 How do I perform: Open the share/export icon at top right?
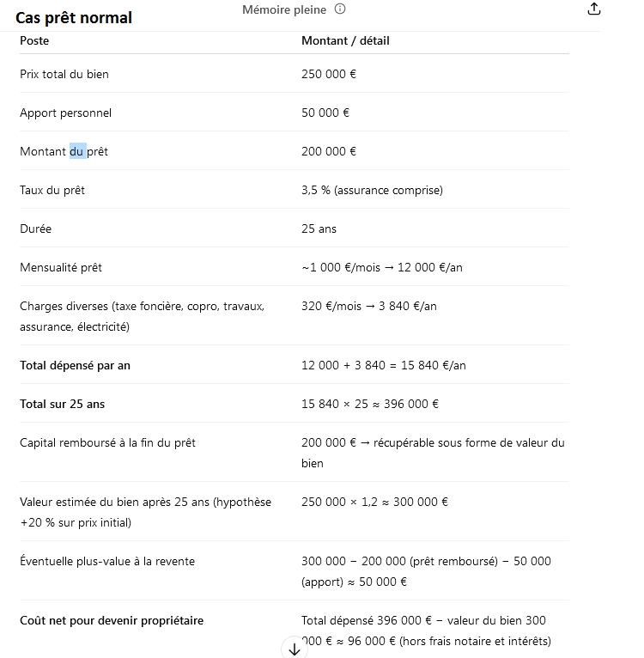click(593, 9)
